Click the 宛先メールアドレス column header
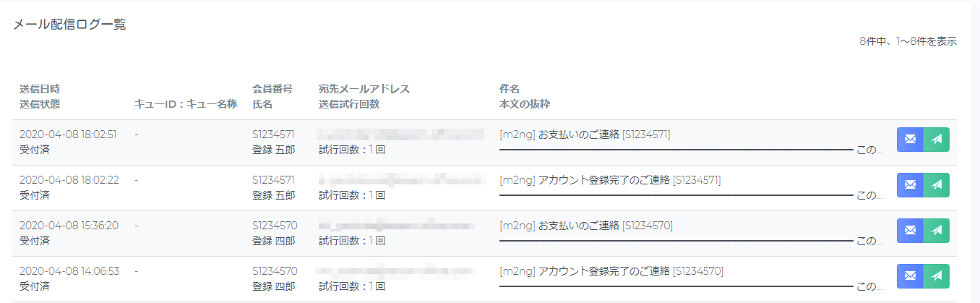The height and width of the screenshot is (303, 980). click(x=364, y=90)
